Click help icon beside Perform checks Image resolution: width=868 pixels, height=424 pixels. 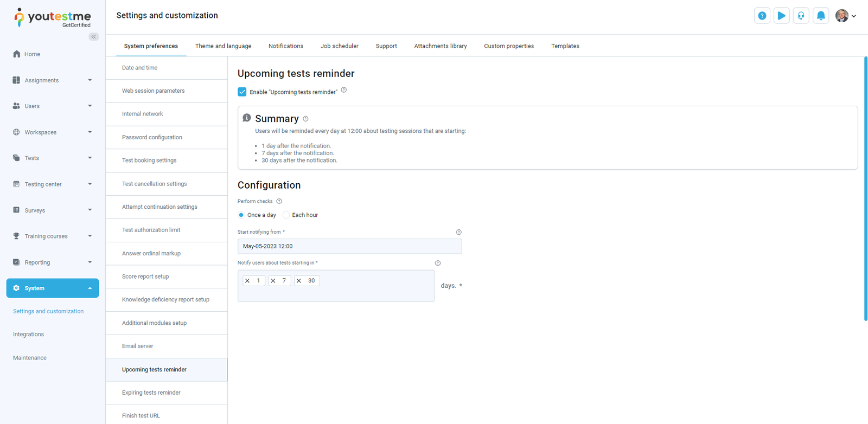(x=279, y=201)
